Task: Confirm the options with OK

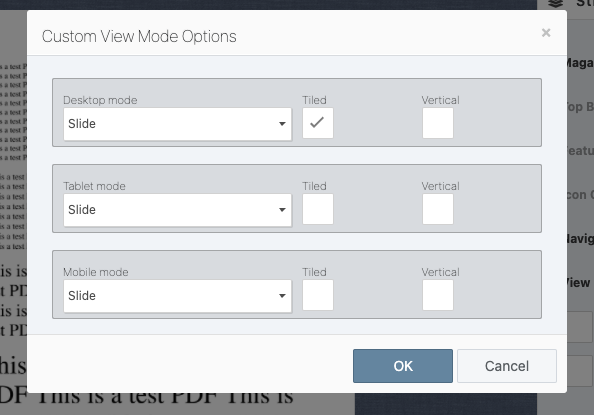Action: pyautogui.click(x=403, y=366)
